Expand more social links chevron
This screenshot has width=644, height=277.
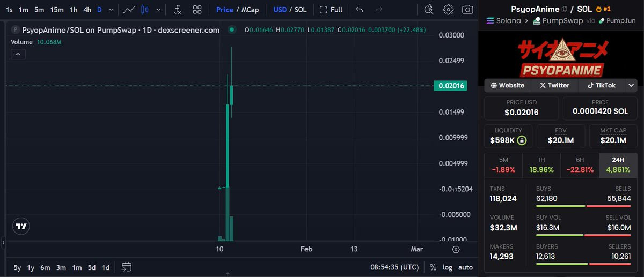coord(631,85)
